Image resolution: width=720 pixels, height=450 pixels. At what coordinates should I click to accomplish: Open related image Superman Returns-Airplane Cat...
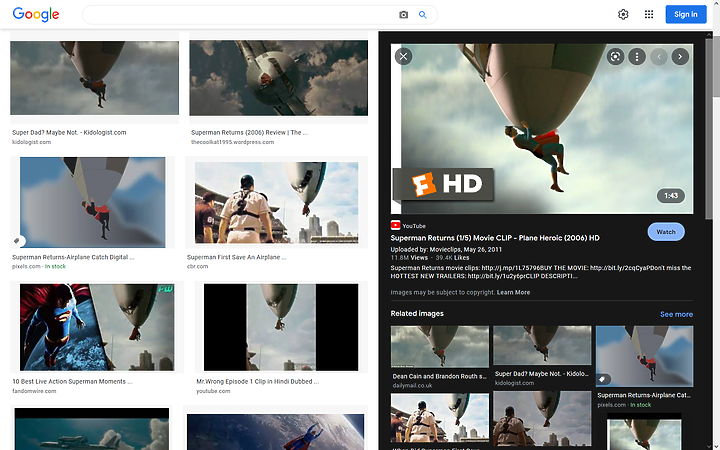(644, 356)
